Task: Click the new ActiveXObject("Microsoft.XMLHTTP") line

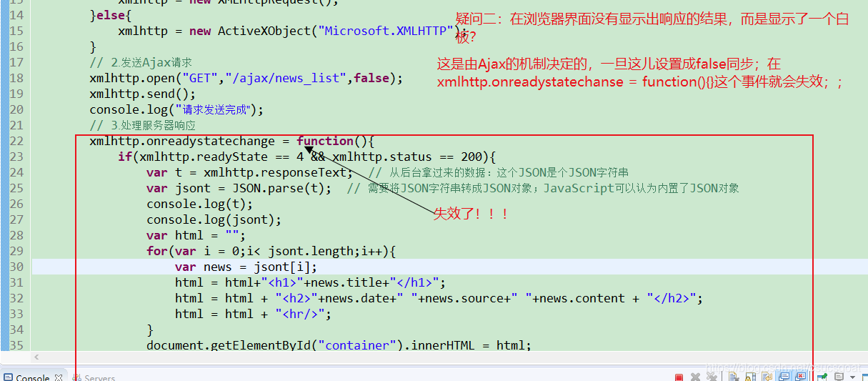Action: tap(292, 31)
